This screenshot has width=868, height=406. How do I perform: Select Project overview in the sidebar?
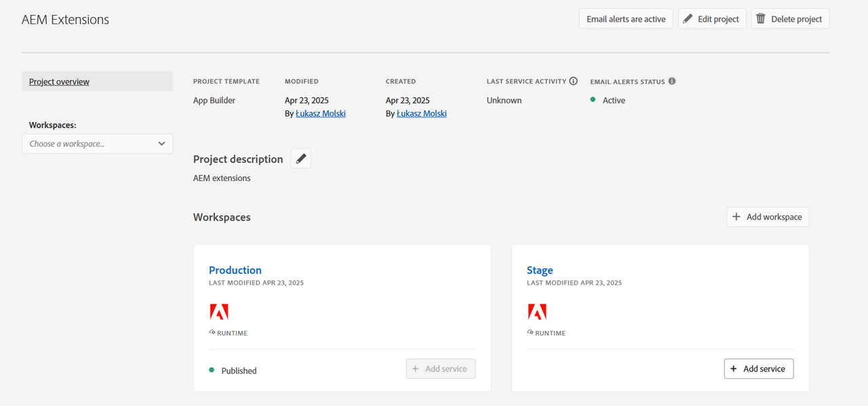[60, 81]
